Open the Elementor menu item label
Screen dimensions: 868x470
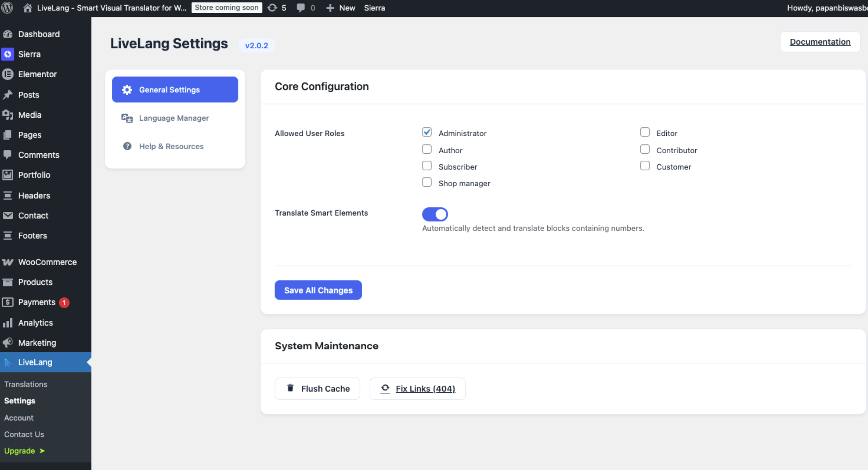(38, 74)
